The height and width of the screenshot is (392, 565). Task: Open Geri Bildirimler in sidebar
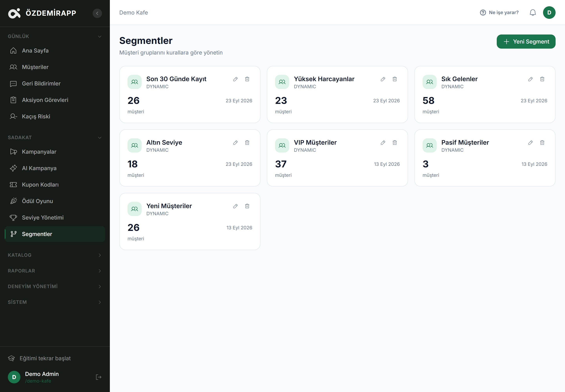coord(55,83)
